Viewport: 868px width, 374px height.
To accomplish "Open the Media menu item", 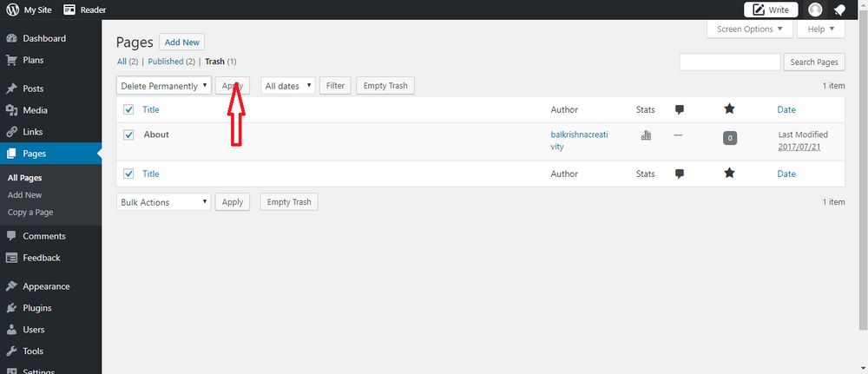I will pos(35,111).
